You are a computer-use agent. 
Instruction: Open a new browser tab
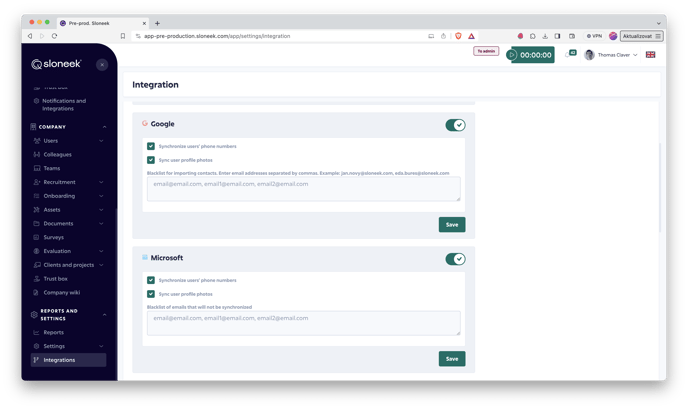point(158,23)
